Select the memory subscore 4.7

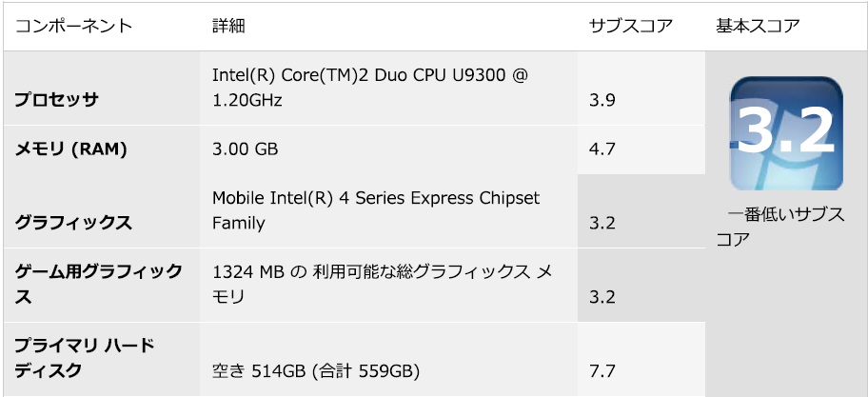[602, 149]
